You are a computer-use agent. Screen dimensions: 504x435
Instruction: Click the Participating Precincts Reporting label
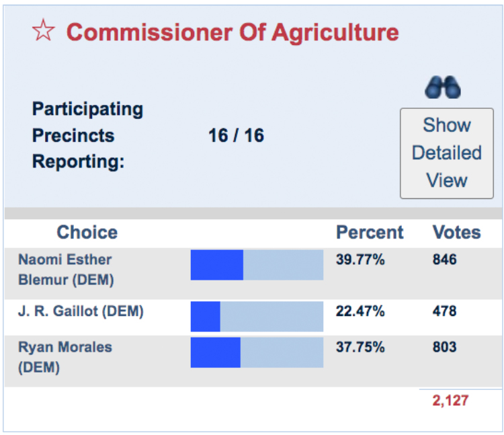[x=87, y=136]
